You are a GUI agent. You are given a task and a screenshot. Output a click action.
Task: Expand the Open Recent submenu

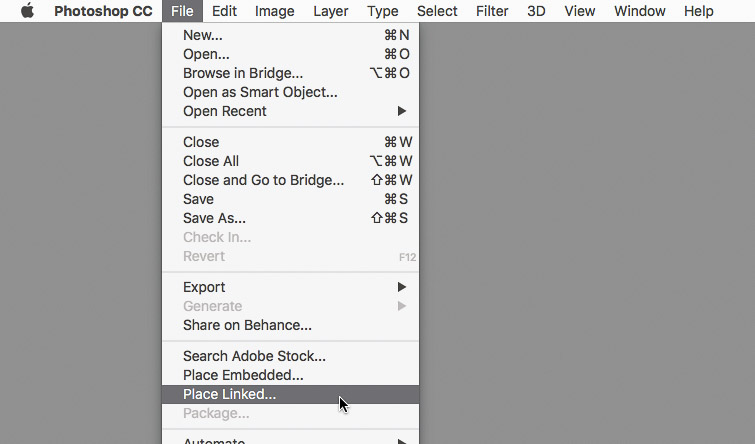(291, 111)
